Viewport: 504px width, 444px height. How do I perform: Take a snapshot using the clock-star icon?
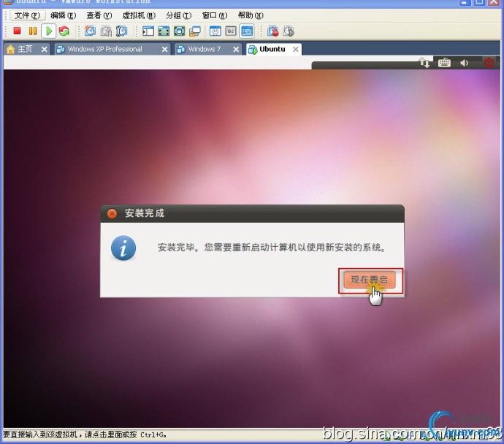click(90, 31)
